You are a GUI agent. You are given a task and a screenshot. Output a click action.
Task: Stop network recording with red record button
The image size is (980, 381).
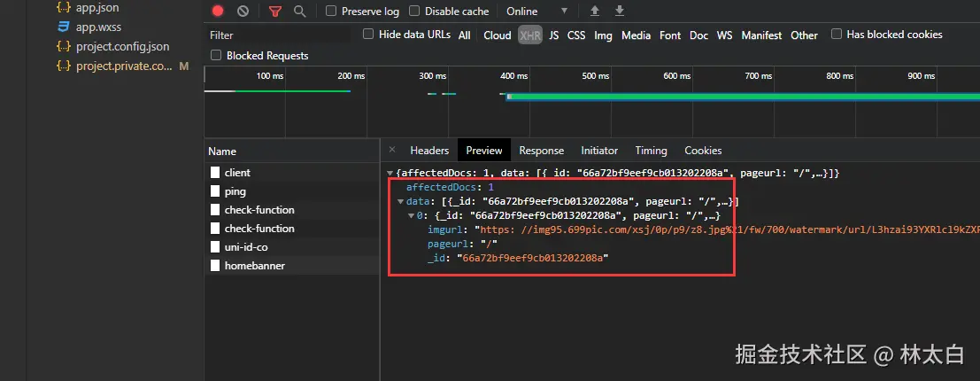[218, 11]
